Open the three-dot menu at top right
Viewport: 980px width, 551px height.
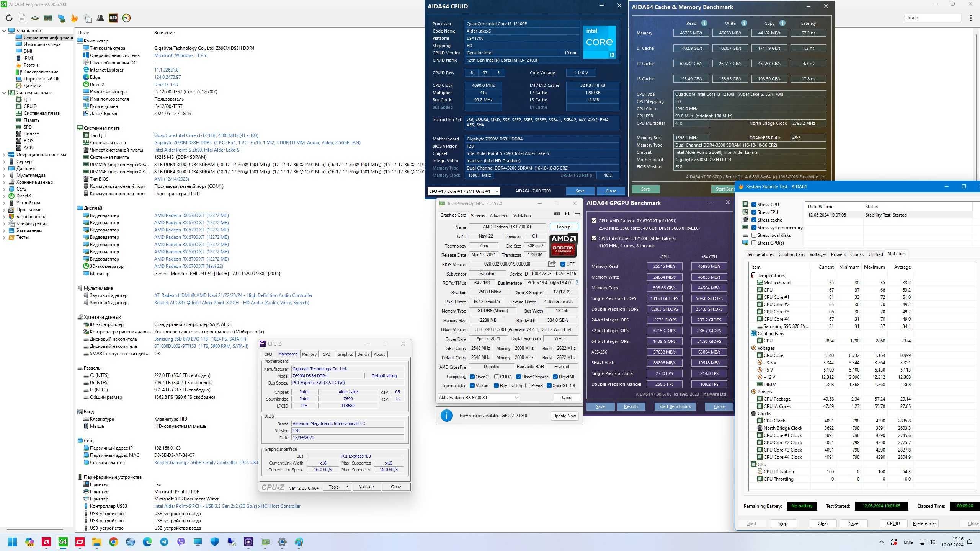pos(971,18)
